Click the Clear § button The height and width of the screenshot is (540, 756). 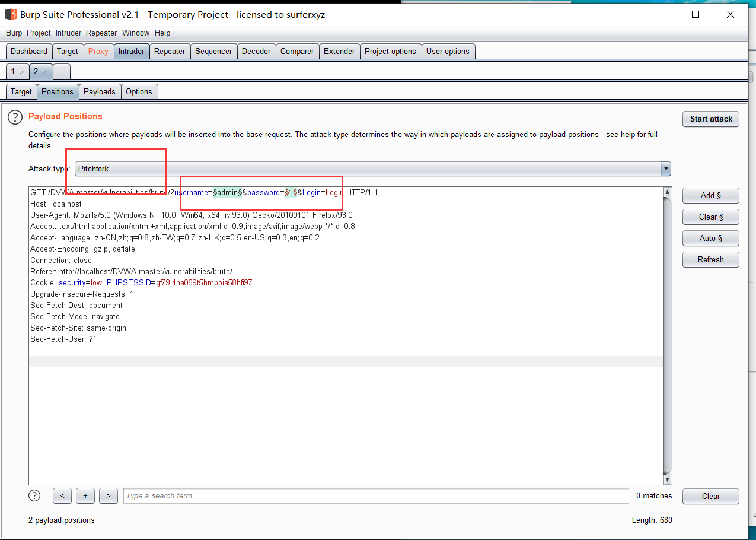tap(711, 217)
